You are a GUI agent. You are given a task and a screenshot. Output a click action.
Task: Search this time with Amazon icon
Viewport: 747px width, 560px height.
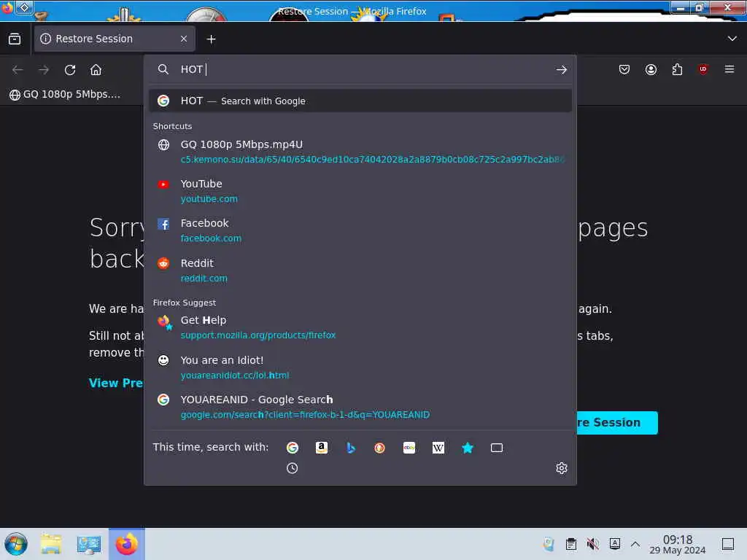click(322, 448)
